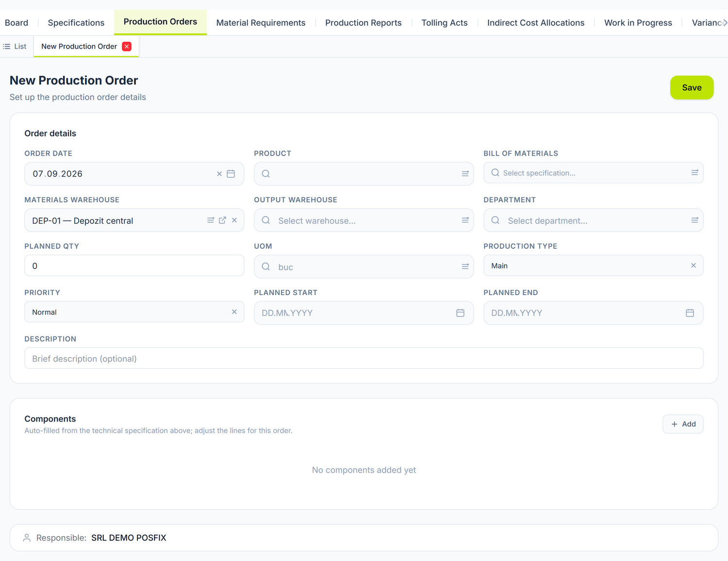Open the Select specification dropdown
The width and height of the screenshot is (728, 561).
pyautogui.click(x=594, y=173)
